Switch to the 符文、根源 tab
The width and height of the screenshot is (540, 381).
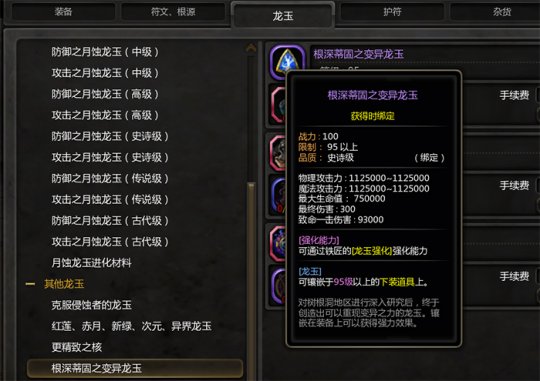click(173, 12)
